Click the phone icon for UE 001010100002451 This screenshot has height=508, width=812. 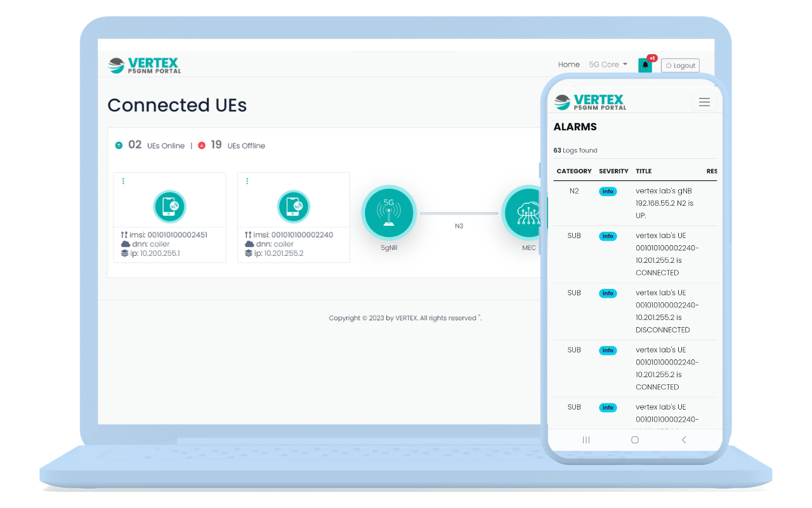[x=169, y=206]
